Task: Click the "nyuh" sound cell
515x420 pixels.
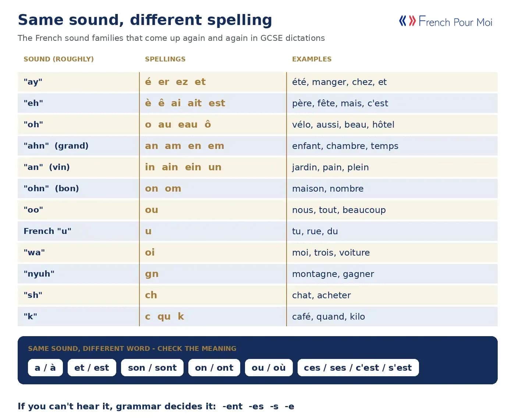Action: (x=78, y=274)
